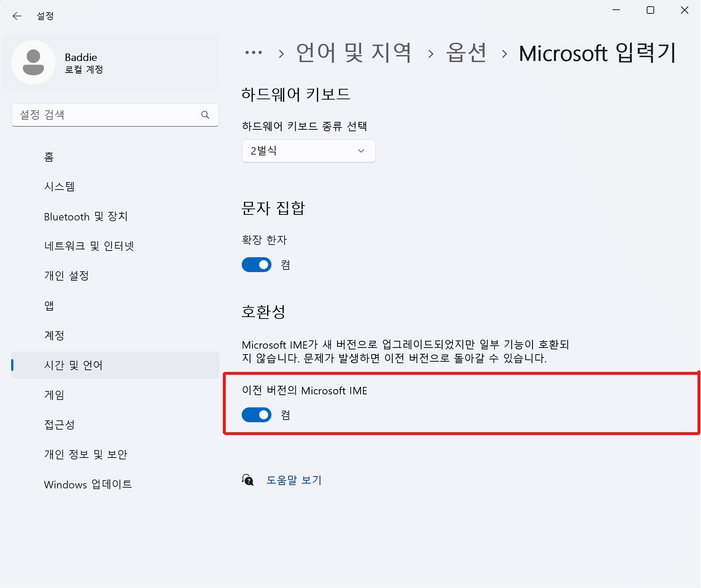Select 게임 in the sidebar
This screenshot has width=701, height=588.
click(x=115, y=395)
